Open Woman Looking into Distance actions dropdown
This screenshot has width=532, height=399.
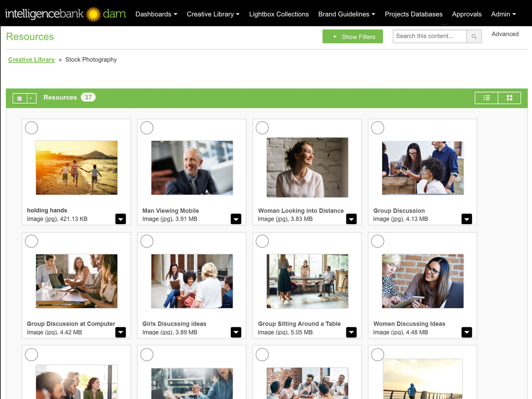tap(351, 219)
